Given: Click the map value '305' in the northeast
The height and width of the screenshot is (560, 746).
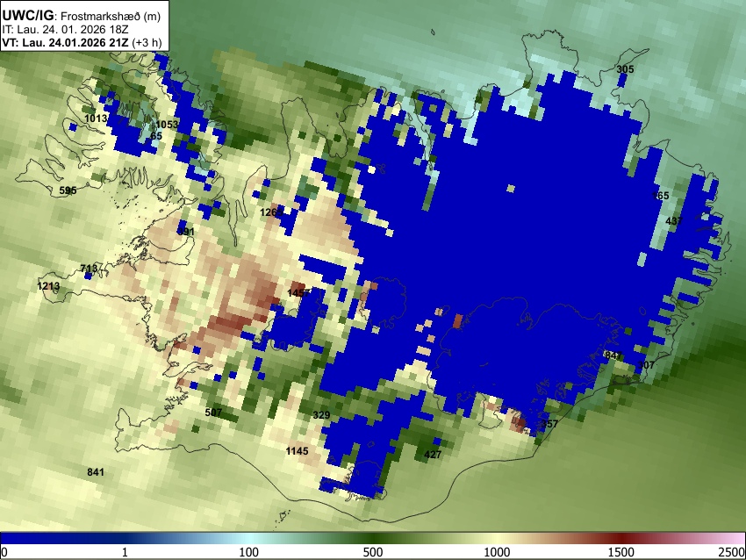Looking at the screenshot, I should [x=625, y=69].
